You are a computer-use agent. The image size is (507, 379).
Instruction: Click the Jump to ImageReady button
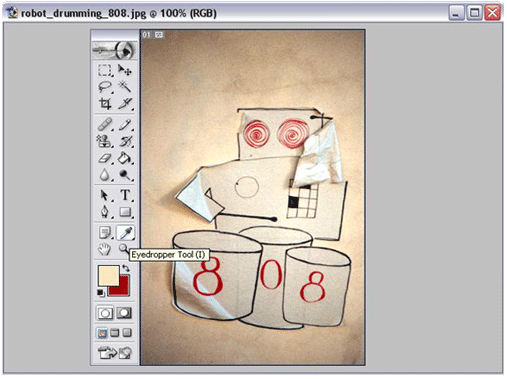(115, 353)
